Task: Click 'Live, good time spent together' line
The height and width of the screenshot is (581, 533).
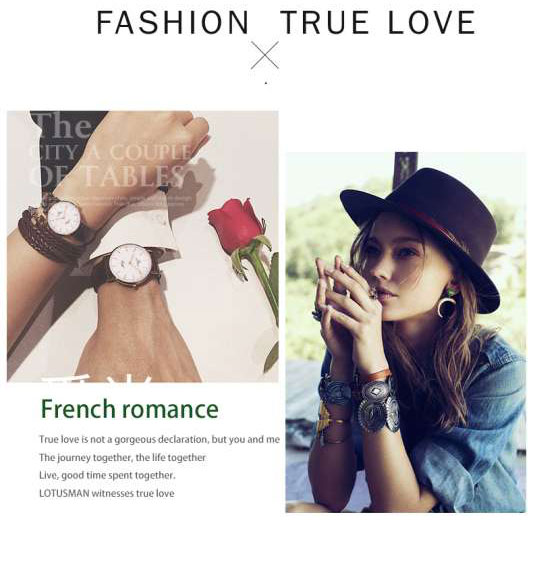Action: pos(107,475)
